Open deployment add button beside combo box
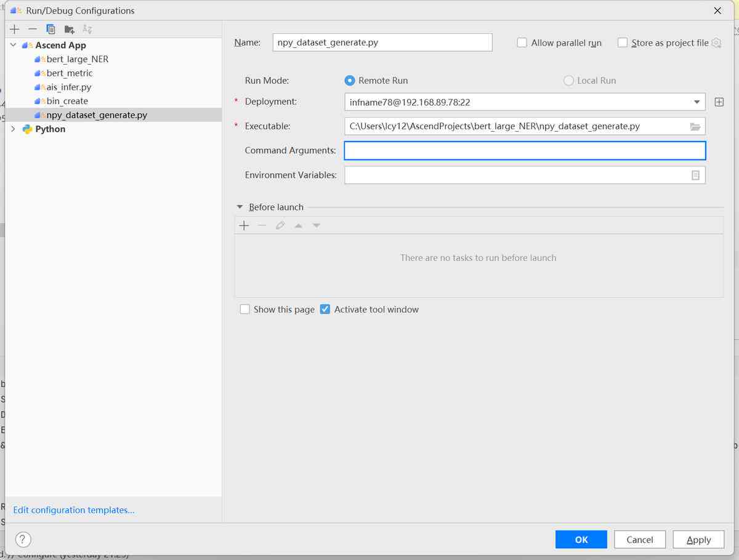This screenshot has width=739, height=560. coord(719,102)
